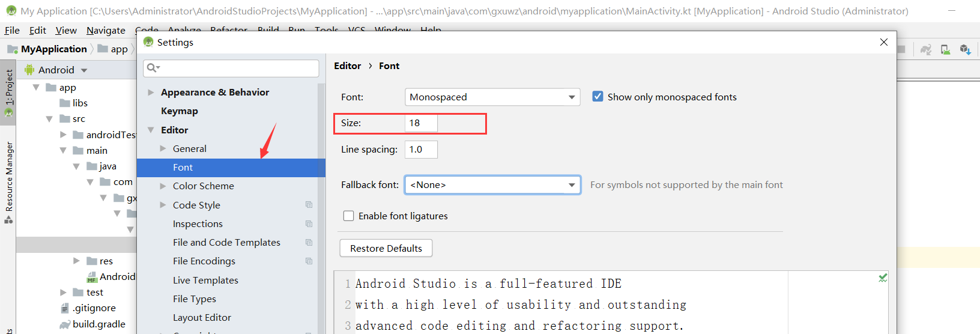Click the stop button in main toolbar

(x=901, y=49)
